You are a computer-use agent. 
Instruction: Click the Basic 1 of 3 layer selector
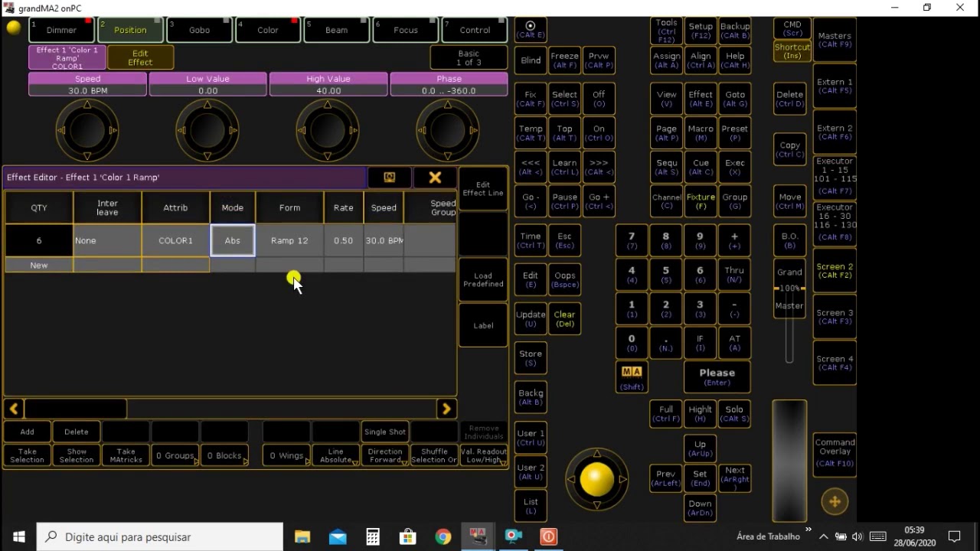[x=469, y=58]
